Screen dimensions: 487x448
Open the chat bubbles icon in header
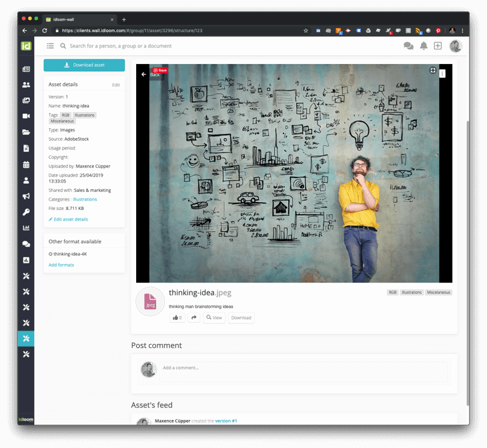tap(408, 46)
